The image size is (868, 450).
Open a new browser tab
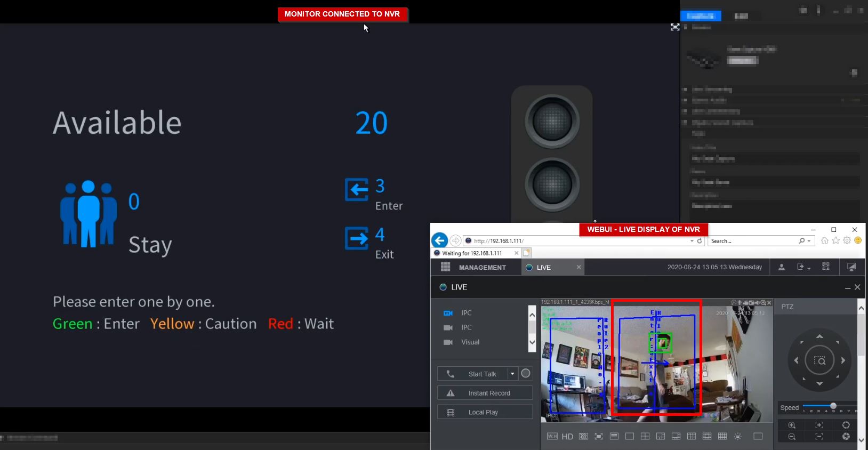(526, 253)
